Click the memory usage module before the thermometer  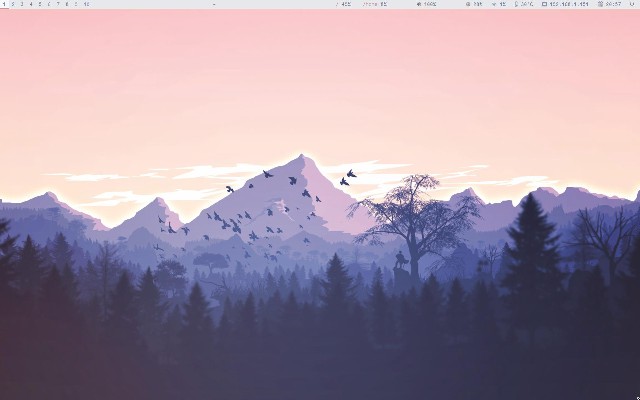pyautogui.click(x=499, y=4)
